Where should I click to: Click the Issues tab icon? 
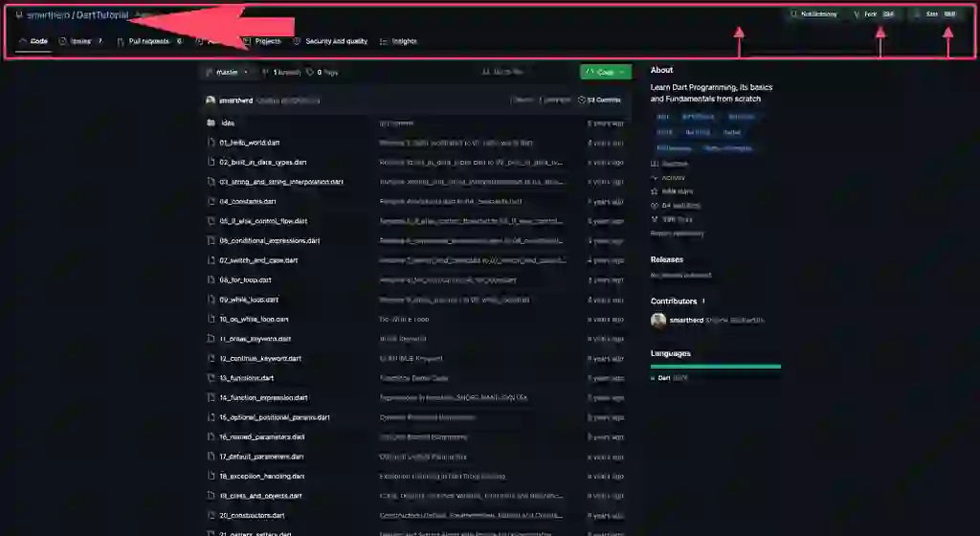pyautogui.click(x=62, y=41)
